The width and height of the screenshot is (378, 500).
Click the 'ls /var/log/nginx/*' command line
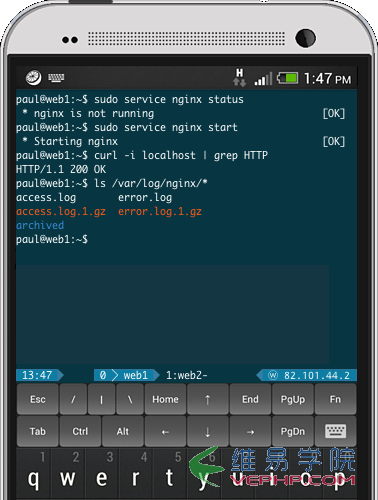tap(151, 183)
